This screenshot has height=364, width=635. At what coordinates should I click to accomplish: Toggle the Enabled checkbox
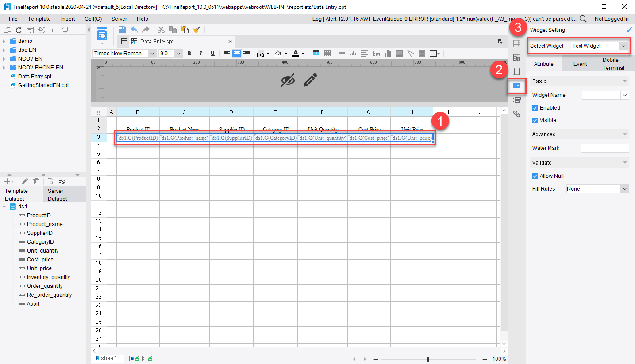click(535, 107)
